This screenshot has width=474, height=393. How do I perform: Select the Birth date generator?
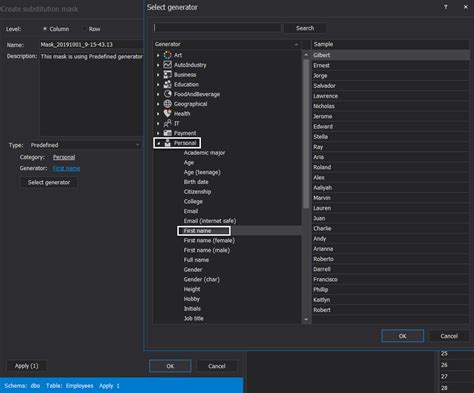coord(196,182)
